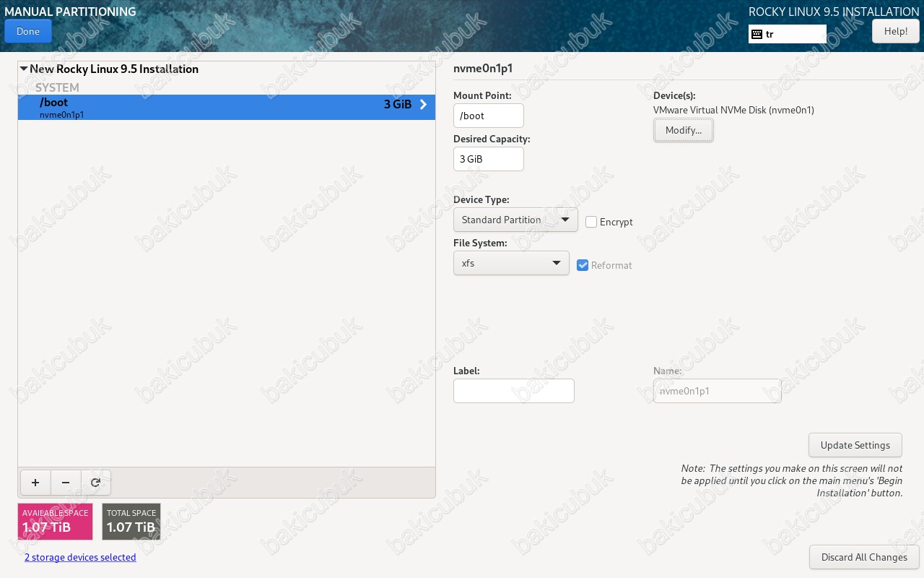This screenshot has width=924, height=578.
Task: Collapse New Rocky Linux 9.5 Installation tree
Action: (24, 69)
